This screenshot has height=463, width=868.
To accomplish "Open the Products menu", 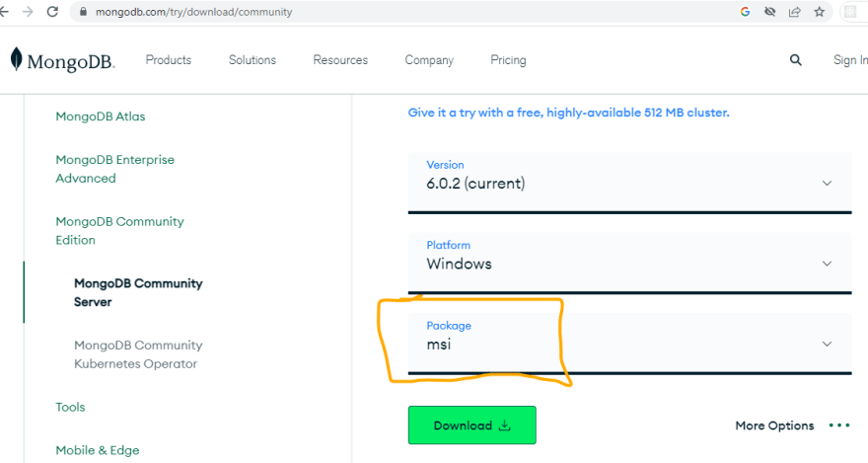I will (x=169, y=60).
